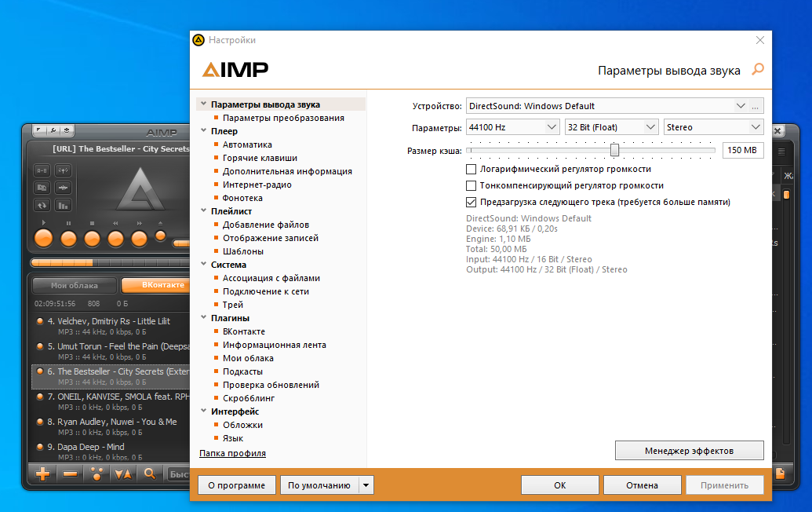Click the orange Play button in player

(x=43, y=239)
